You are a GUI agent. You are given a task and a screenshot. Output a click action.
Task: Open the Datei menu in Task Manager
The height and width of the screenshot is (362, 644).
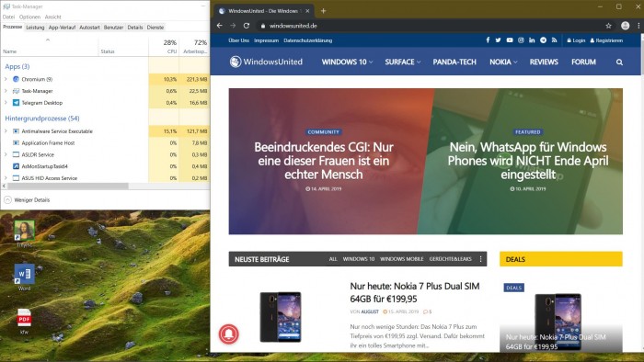click(8, 17)
